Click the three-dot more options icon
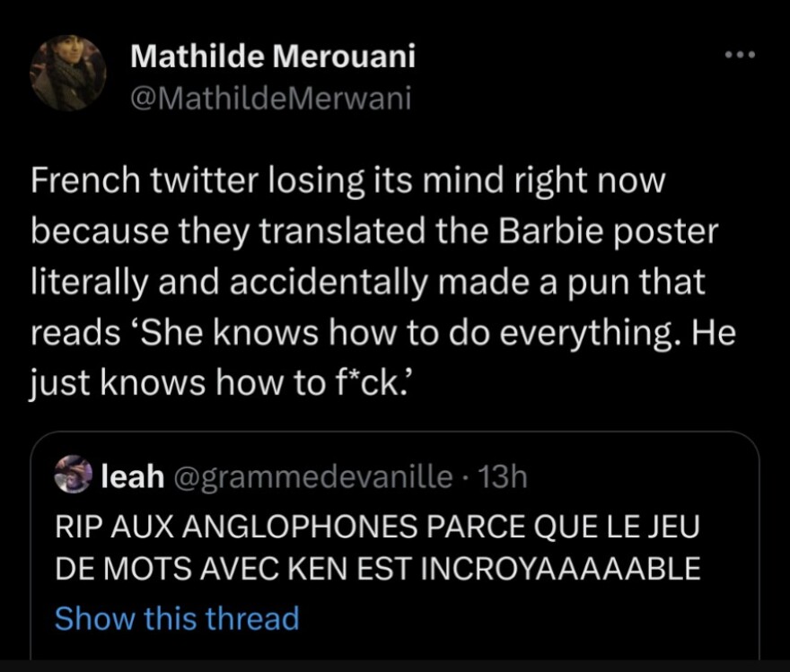790x672 pixels. click(x=741, y=56)
